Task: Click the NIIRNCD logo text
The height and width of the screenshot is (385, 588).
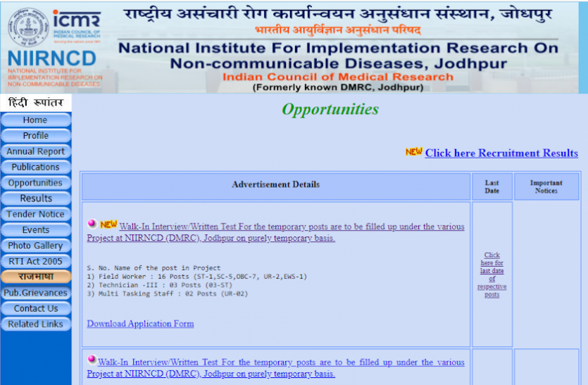Action: point(51,58)
